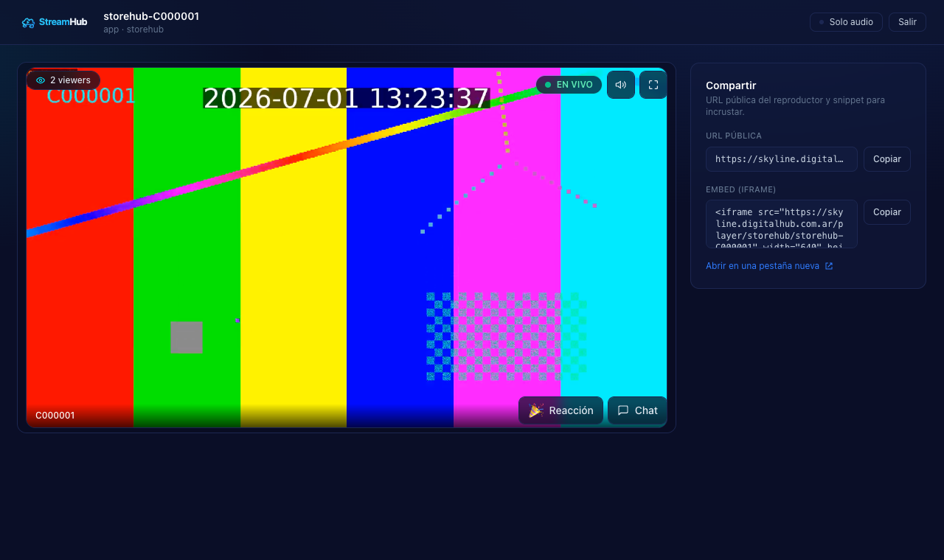Click the 2 viewers counter badge

coord(63,80)
